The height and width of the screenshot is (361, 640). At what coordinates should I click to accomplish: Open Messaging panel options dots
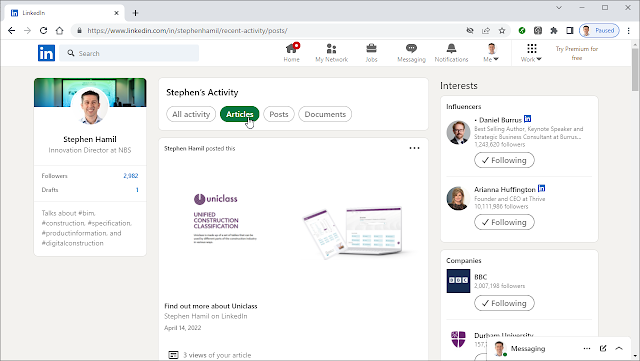[x=587, y=348]
